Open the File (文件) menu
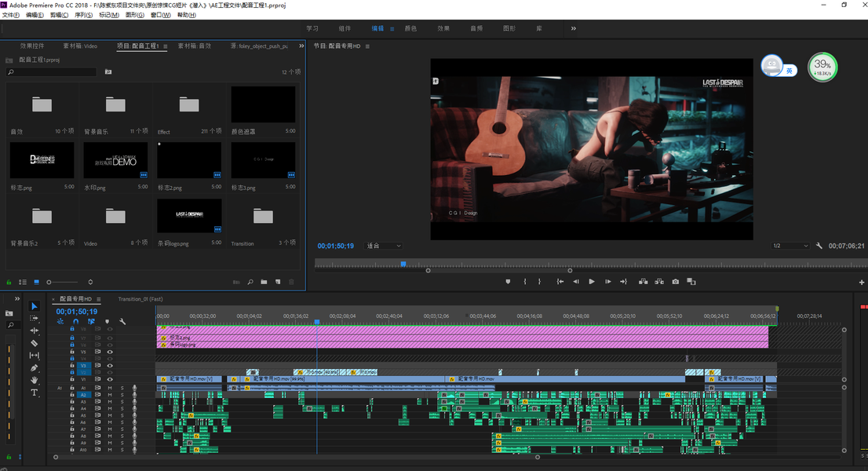This screenshot has width=868, height=471. (10, 15)
